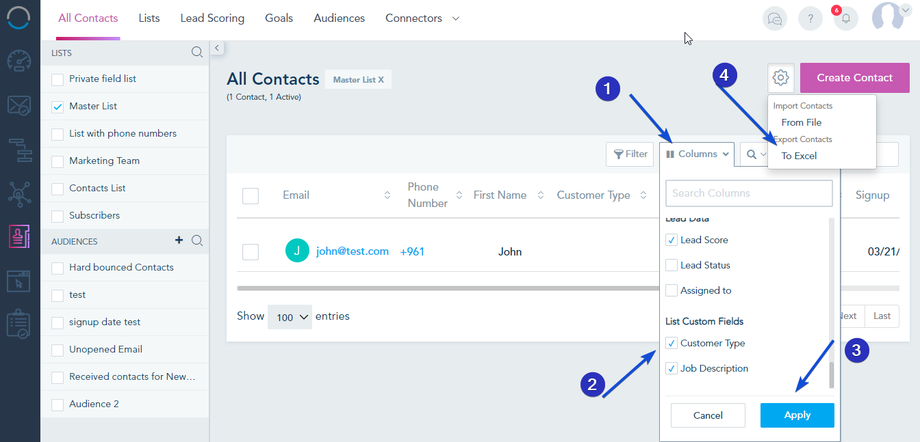Open the chat messages icon

coord(773,18)
